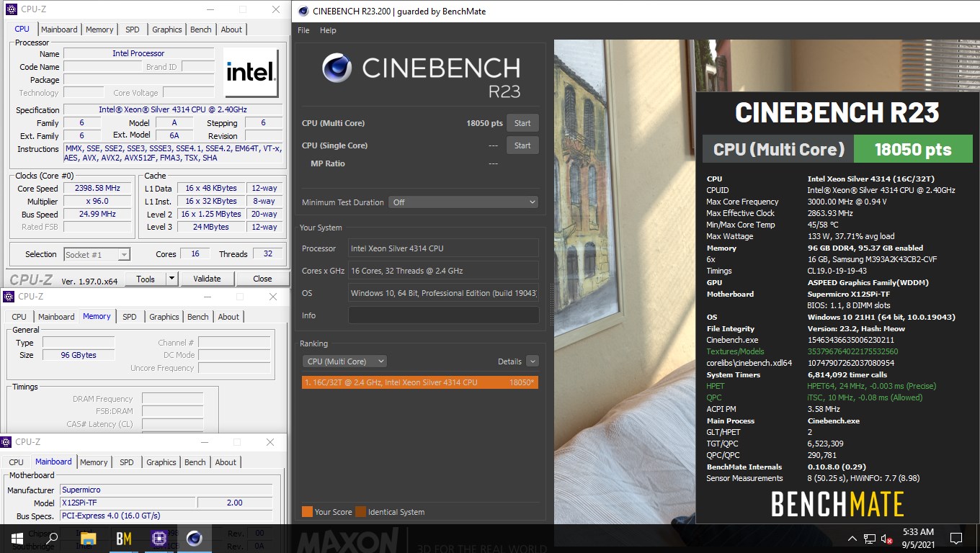Select the ranking row Intel Xeon Silver 4314
Viewport: 980px width, 553px height.
tap(420, 382)
